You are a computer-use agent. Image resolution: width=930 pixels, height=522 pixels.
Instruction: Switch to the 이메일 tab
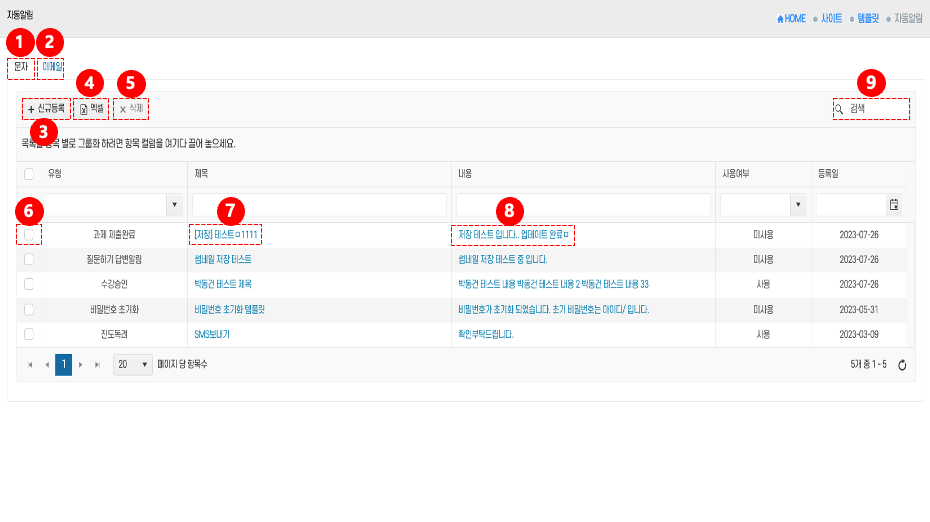[x=52, y=67]
